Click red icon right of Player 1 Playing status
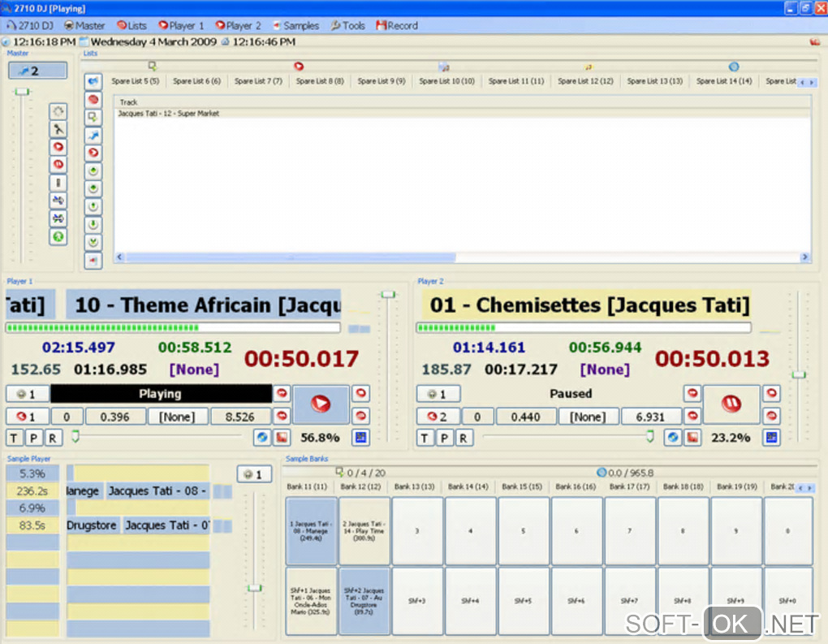The height and width of the screenshot is (644, 828). (x=282, y=394)
